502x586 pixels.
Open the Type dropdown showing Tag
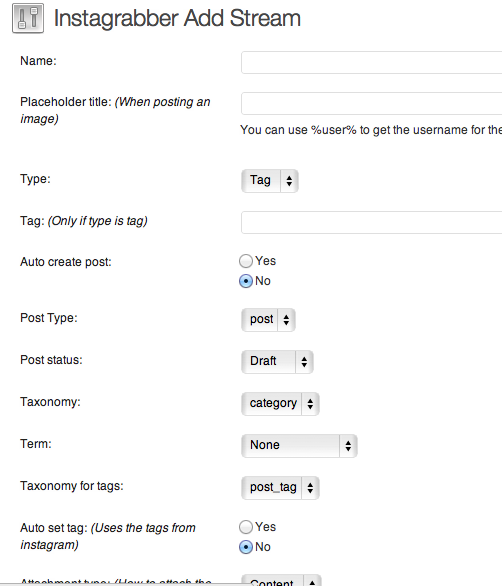click(x=270, y=181)
